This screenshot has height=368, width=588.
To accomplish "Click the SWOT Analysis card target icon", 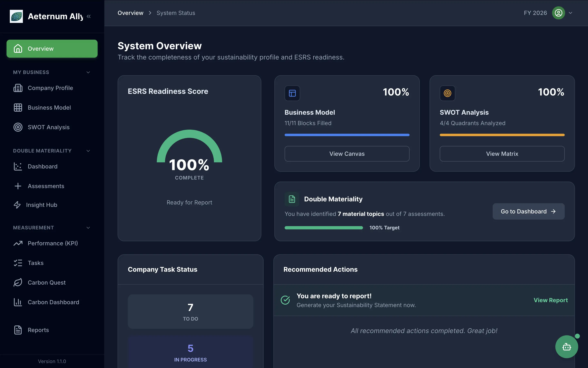I will [447, 93].
